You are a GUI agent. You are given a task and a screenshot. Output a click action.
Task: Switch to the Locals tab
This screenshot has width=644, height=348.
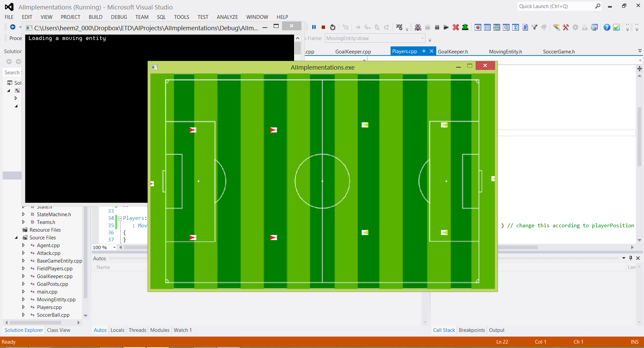(117, 330)
